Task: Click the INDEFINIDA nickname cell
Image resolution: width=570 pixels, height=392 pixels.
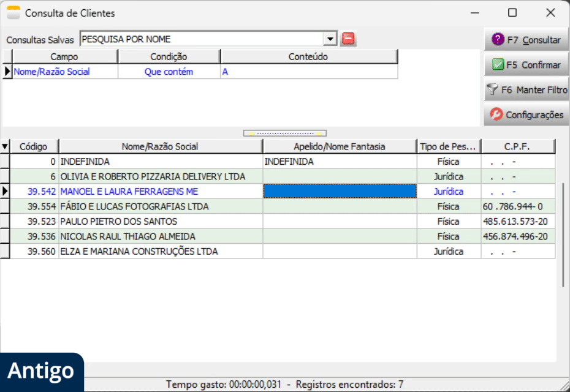Action: pos(340,161)
